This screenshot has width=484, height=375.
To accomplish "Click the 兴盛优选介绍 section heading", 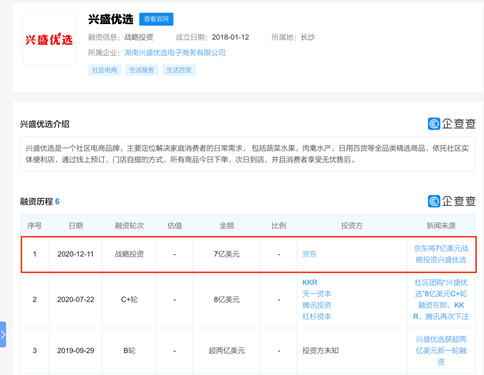I will [45, 124].
